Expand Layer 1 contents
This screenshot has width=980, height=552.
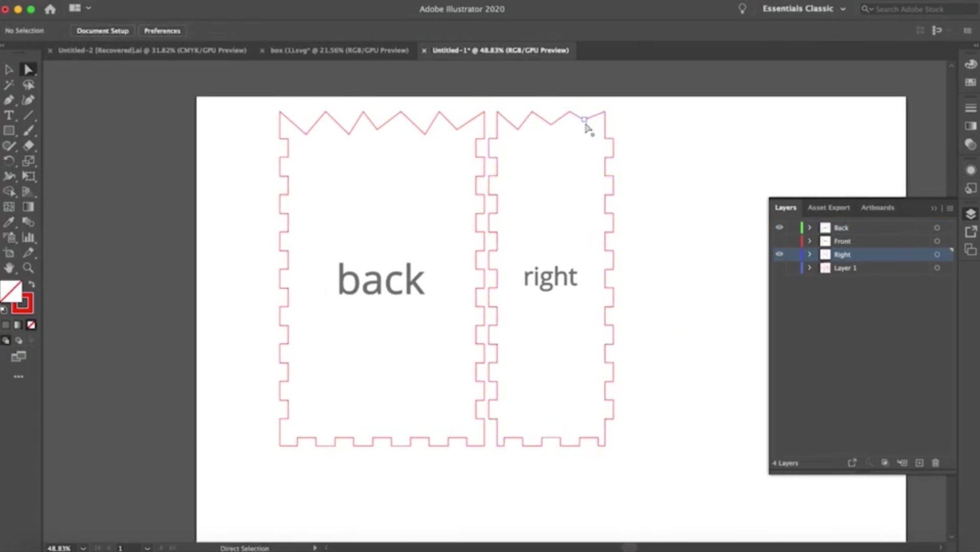809,268
